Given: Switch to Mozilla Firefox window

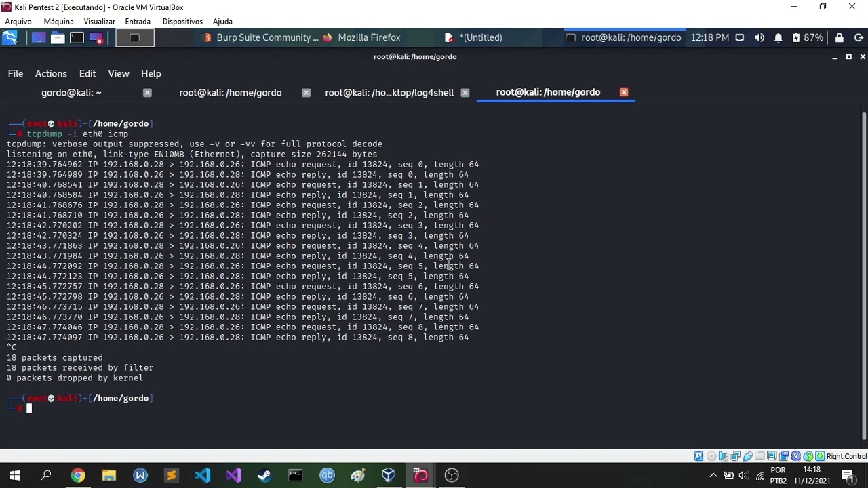Looking at the screenshot, I should click(x=362, y=37).
